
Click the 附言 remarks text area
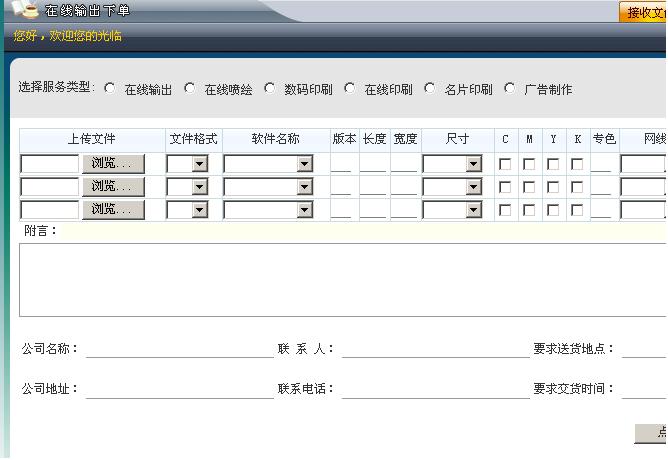point(343,280)
